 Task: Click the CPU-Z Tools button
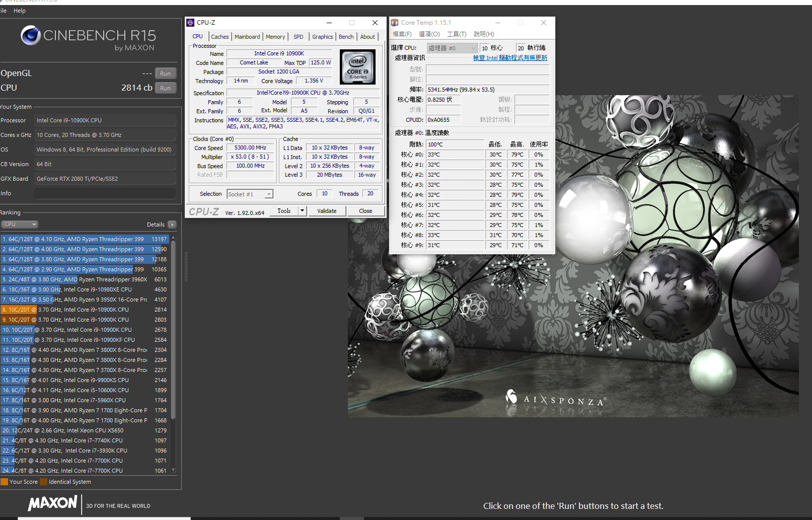(284, 211)
